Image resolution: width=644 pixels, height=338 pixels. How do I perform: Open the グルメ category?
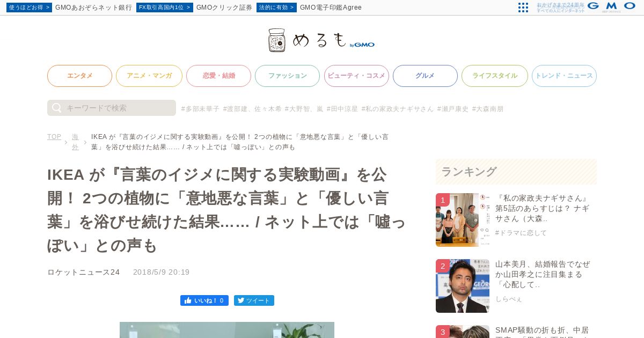(425, 76)
